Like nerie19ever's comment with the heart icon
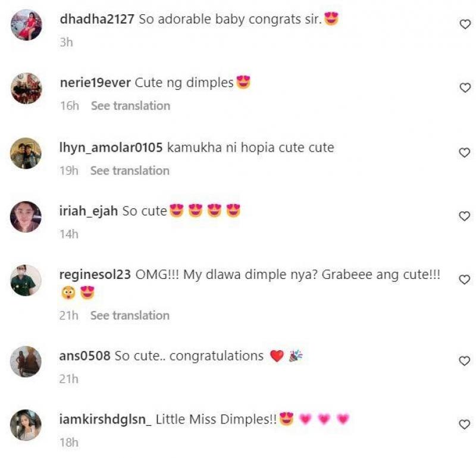 [x=465, y=87]
